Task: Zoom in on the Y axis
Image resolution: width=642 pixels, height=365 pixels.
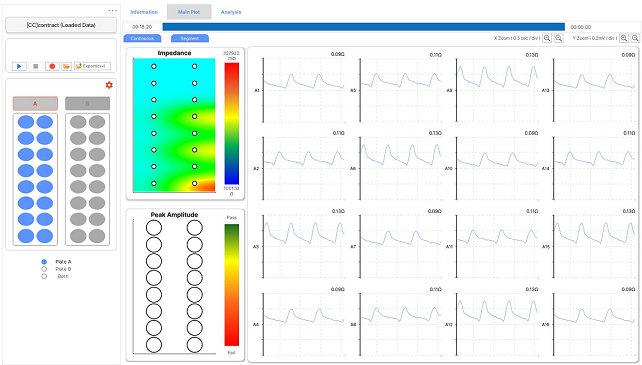Action: tap(624, 38)
